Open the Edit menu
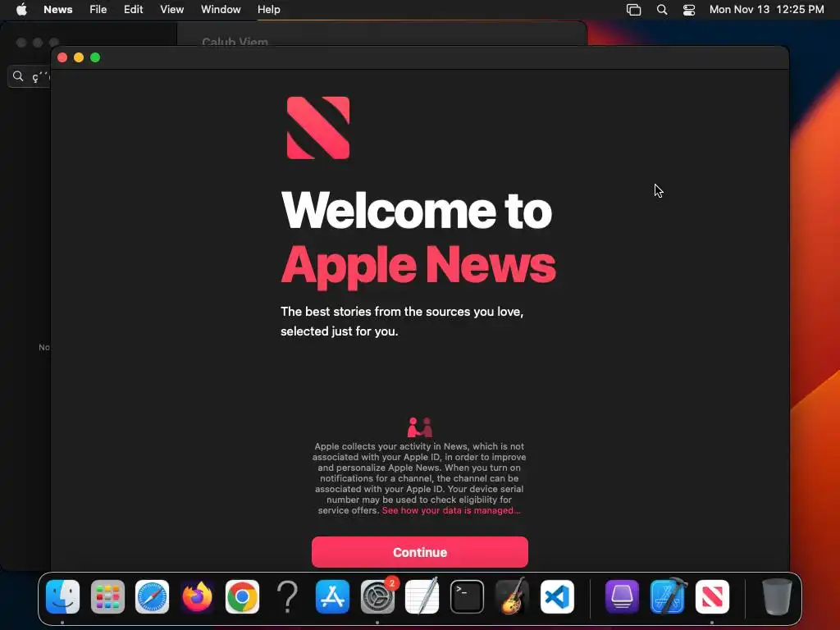The height and width of the screenshot is (630, 840). point(134,10)
